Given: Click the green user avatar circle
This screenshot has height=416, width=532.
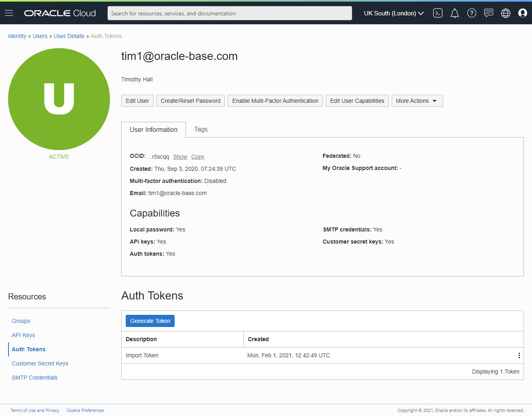Looking at the screenshot, I should coord(59,99).
